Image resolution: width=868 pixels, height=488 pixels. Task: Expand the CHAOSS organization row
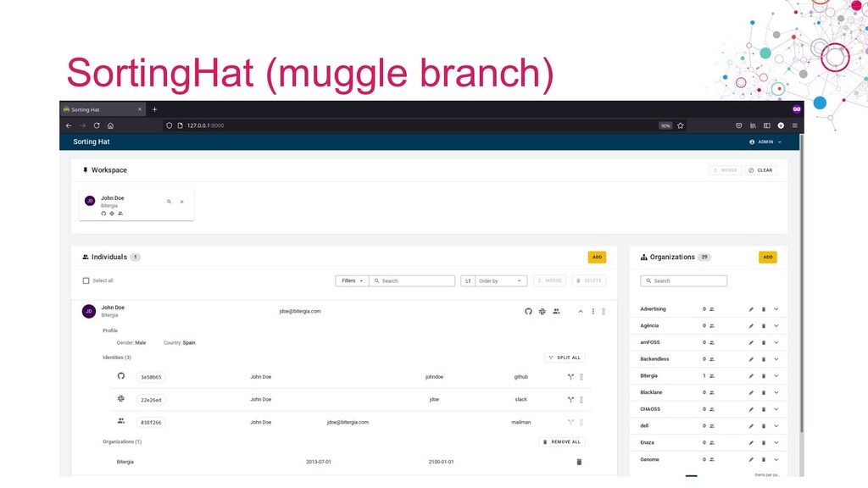[x=776, y=409]
